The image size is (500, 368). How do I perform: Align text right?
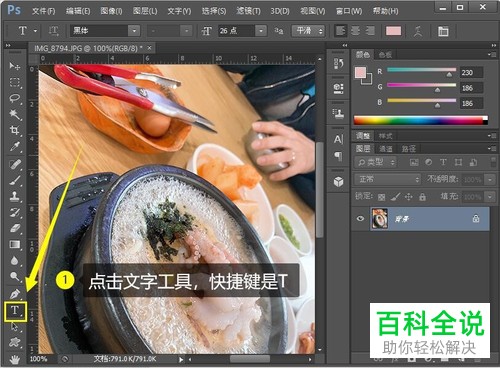coord(370,31)
